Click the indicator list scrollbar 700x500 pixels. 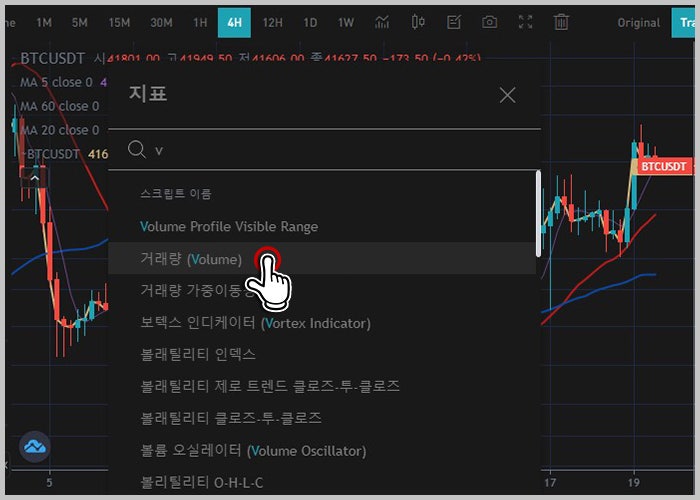pyautogui.click(x=538, y=213)
